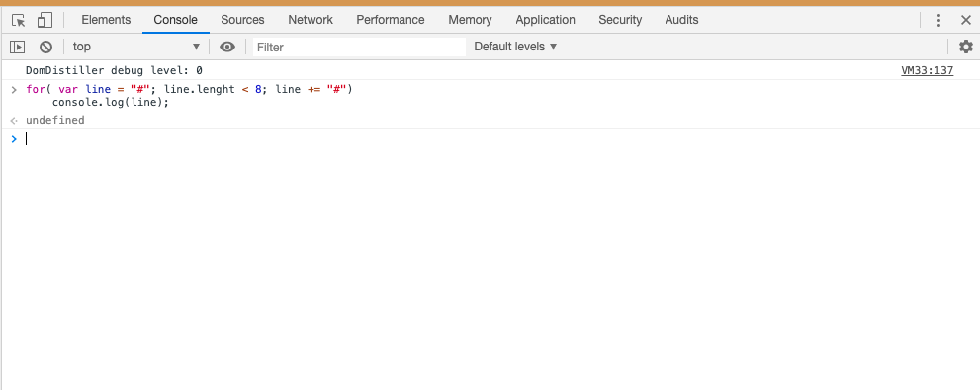
Task: Expand the Default levels dropdown
Action: (x=515, y=47)
